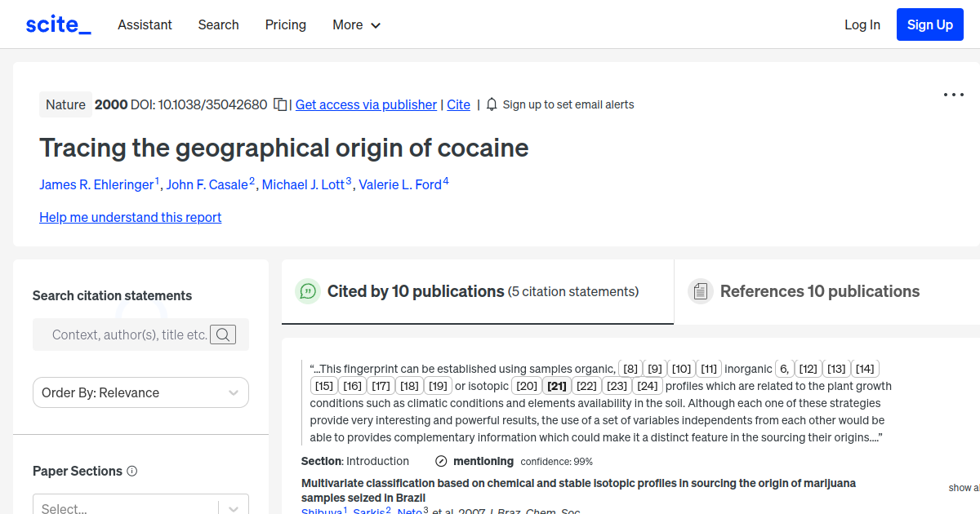Open the Order By: Relevance dropdown
The image size is (980, 514).
pyautogui.click(x=140, y=392)
